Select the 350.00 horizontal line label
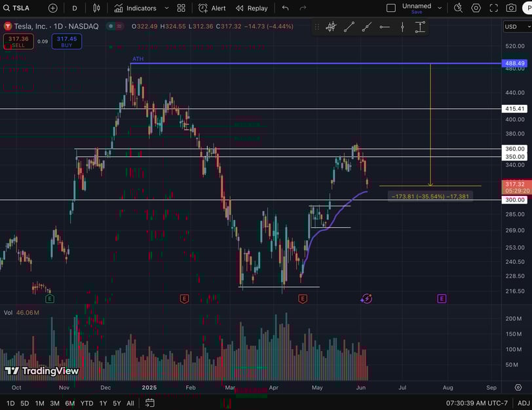The width and height of the screenshot is (532, 410). tap(515, 157)
